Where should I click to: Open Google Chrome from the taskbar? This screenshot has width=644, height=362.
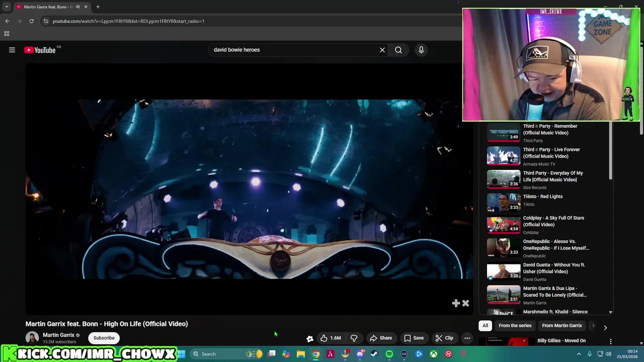[315, 354]
